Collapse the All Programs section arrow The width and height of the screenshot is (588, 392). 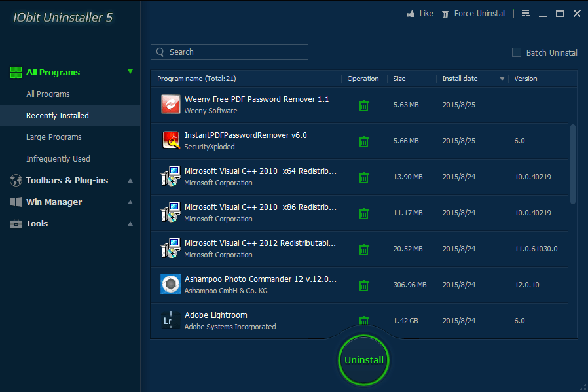(x=130, y=71)
